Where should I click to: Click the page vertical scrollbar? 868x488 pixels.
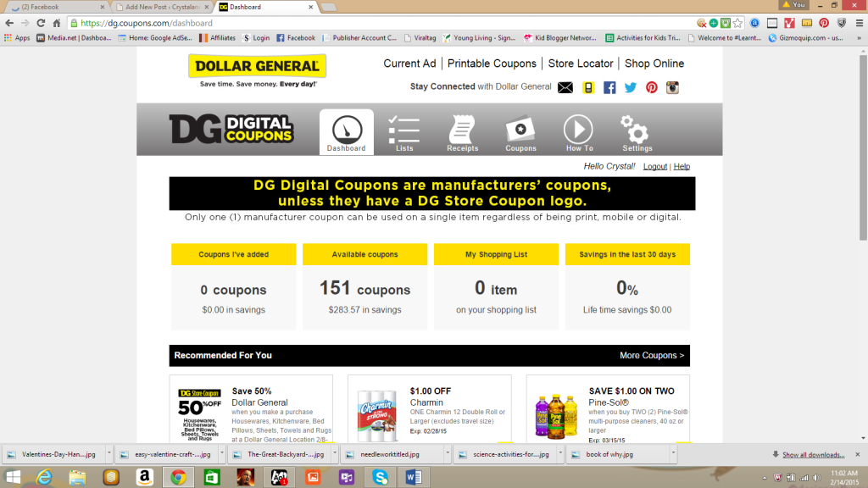pos(863,147)
